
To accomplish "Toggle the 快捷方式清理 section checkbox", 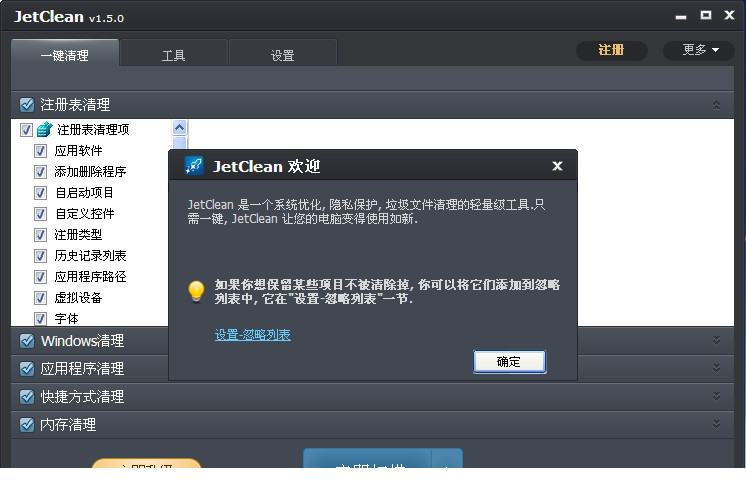I will tap(27, 397).
